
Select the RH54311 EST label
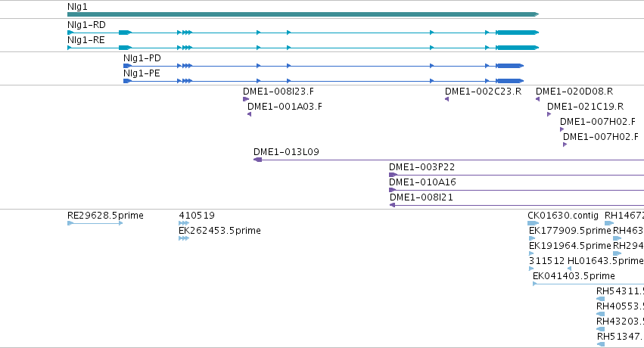(621, 292)
